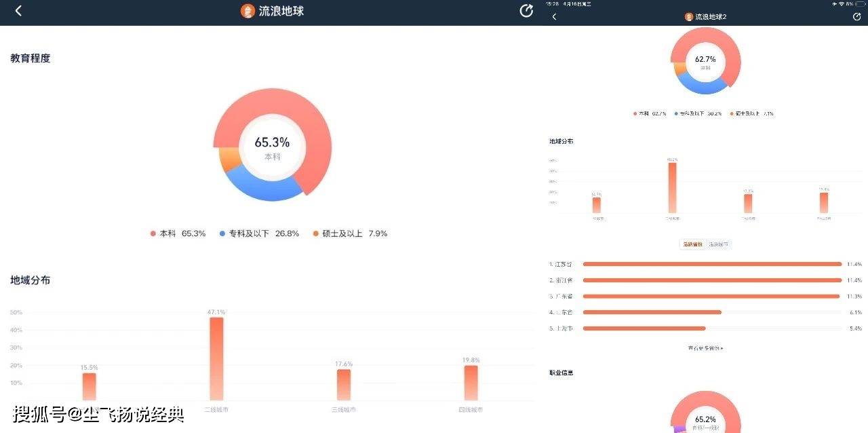Click the 15:28 time in the status bar
868x433 pixels.
click(x=553, y=4)
